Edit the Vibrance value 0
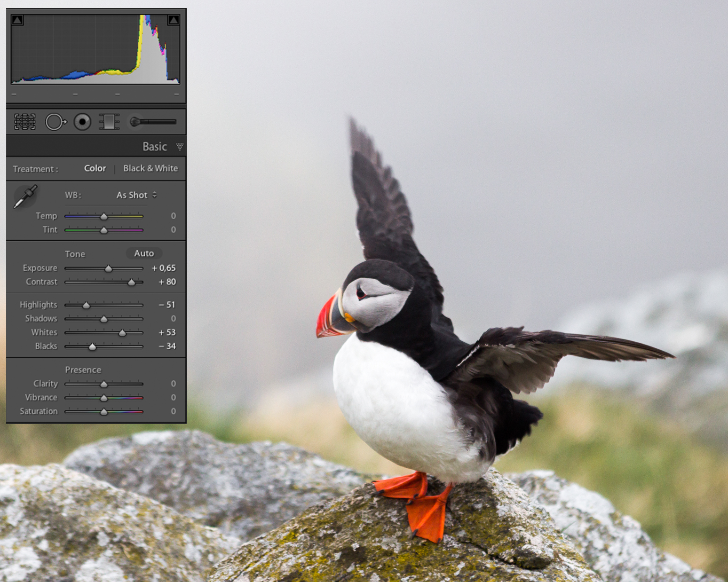This screenshot has height=582, width=728. 173,397
